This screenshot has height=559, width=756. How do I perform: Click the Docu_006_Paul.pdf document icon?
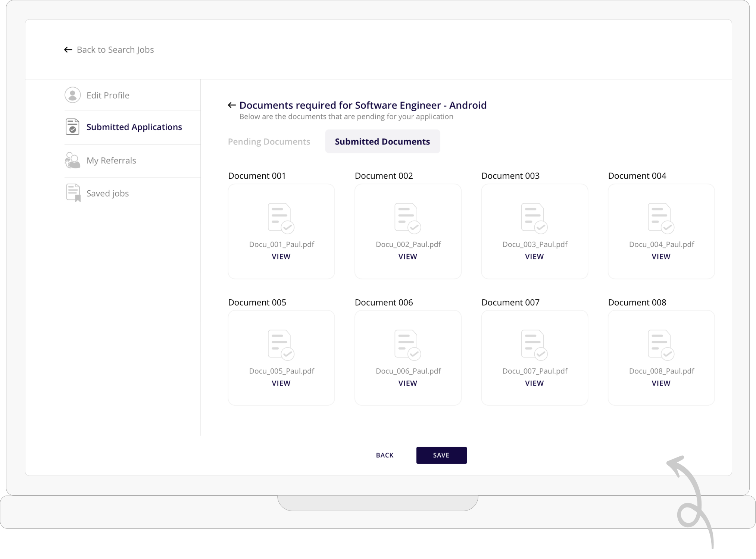407,344
